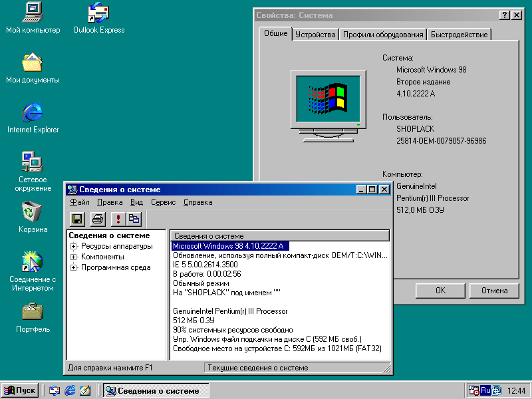Viewport: 532px width, 399px height.
Task: Open the Справка menu
Action: pos(198,202)
